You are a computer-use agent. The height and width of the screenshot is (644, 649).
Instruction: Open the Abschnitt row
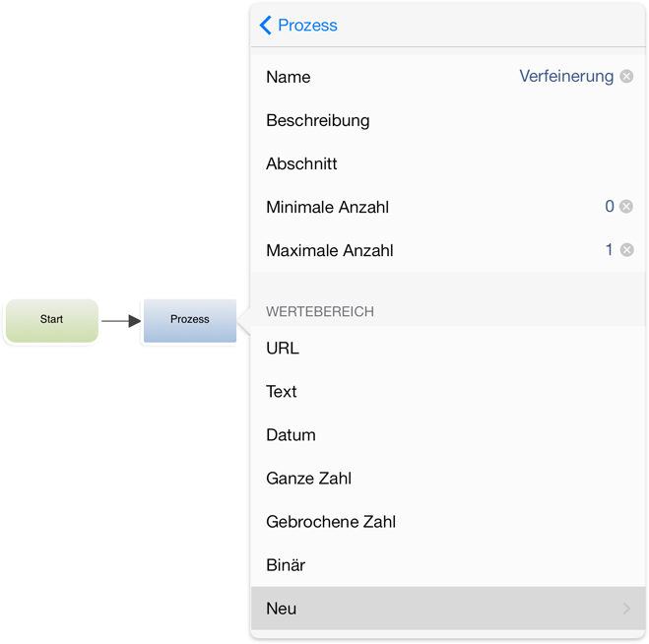click(x=448, y=163)
